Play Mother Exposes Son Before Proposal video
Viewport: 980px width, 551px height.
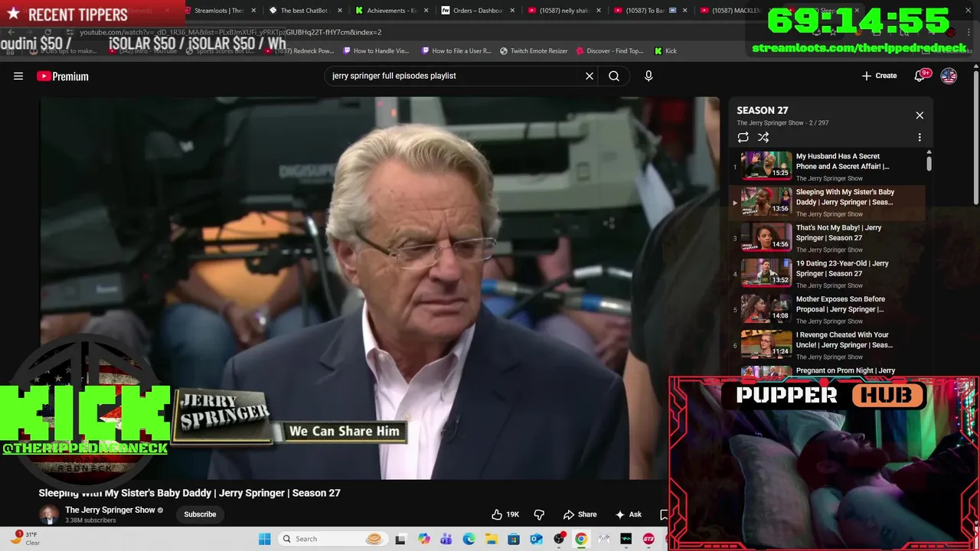(x=827, y=309)
